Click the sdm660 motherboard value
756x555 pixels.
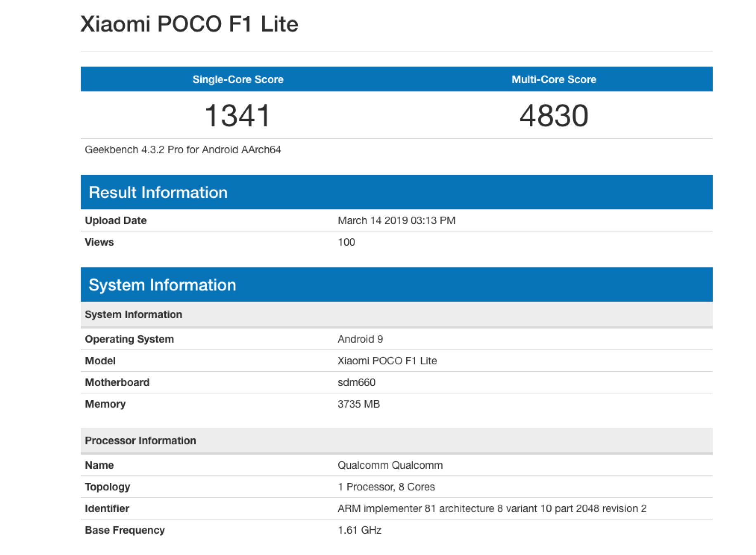[x=356, y=383]
